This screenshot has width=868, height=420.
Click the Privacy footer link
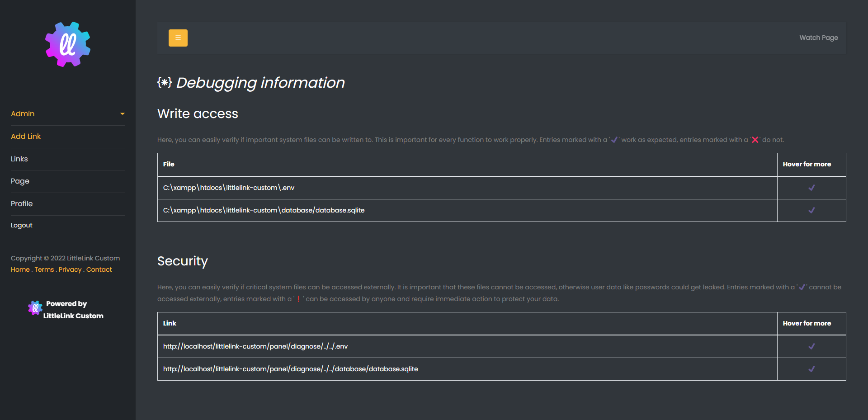70,269
